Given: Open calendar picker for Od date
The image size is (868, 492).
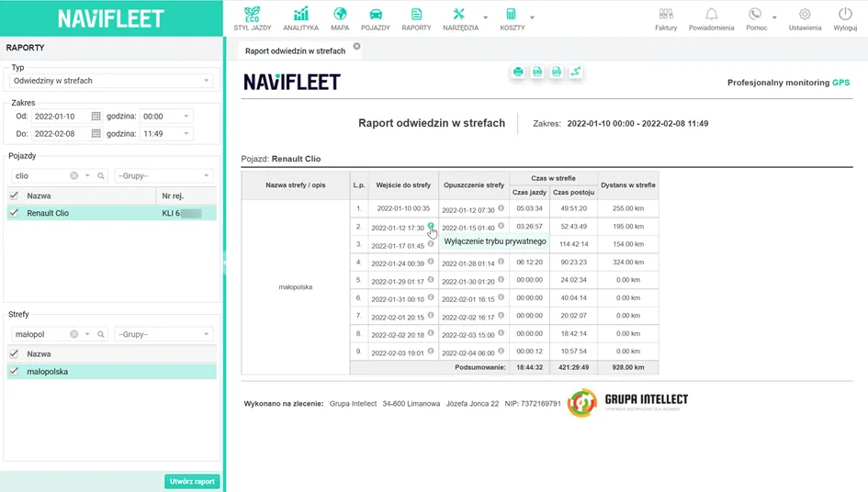Looking at the screenshot, I should point(96,117).
